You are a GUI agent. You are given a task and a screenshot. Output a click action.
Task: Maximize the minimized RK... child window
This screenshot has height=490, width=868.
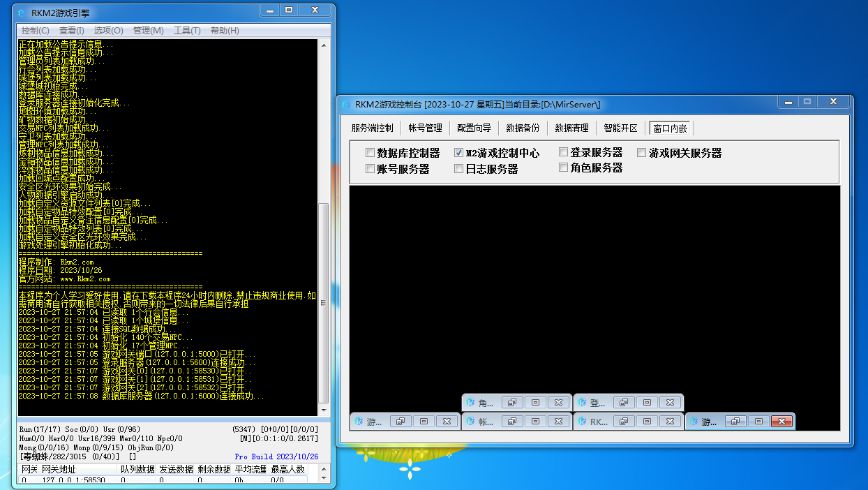point(647,422)
